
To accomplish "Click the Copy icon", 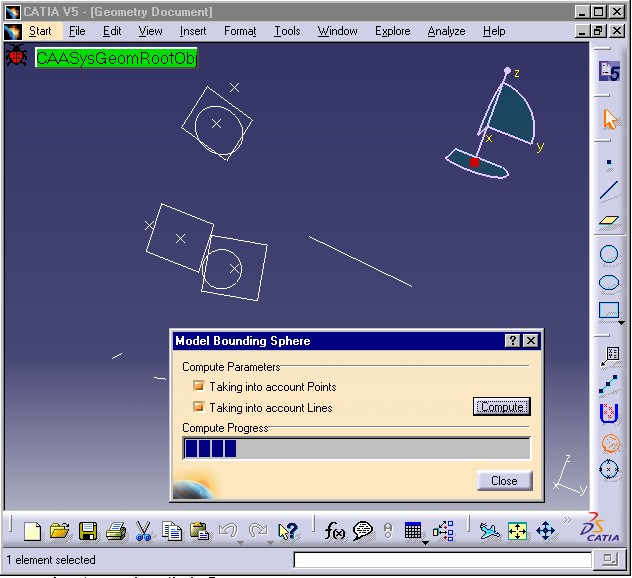I will click(x=172, y=531).
